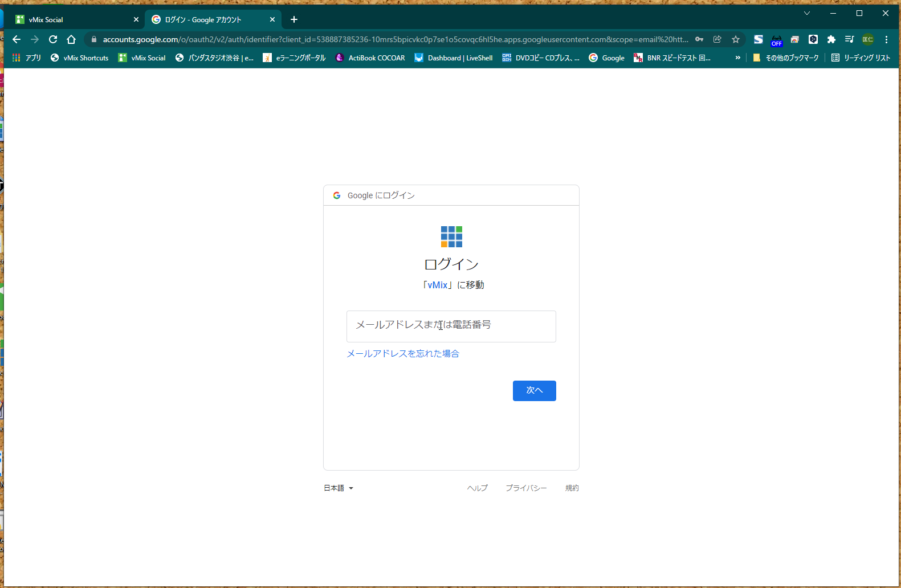
Task: Open the vMix Social bookmark
Action: pos(142,58)
